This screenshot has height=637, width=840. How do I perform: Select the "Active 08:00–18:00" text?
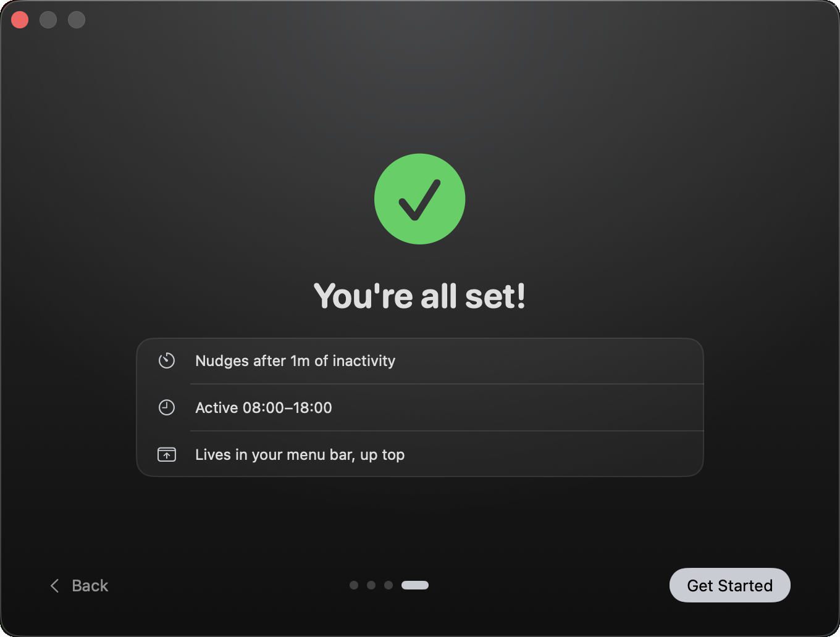264,407
